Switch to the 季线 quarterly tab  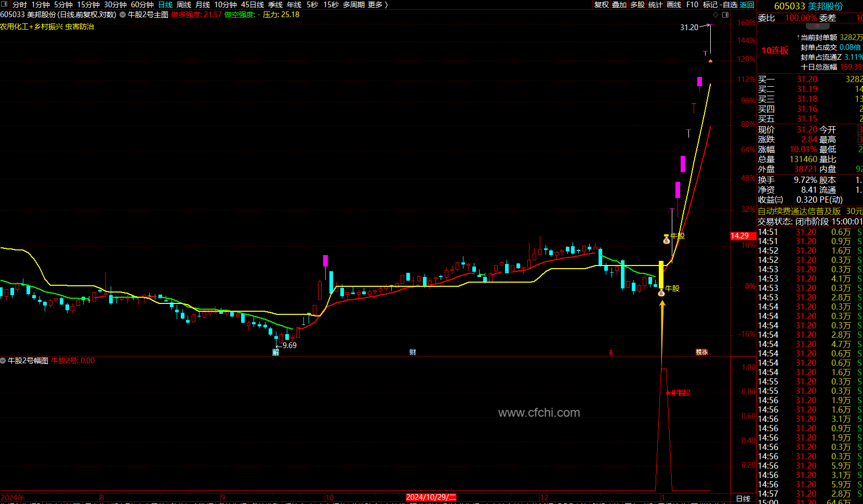(275, 5)
